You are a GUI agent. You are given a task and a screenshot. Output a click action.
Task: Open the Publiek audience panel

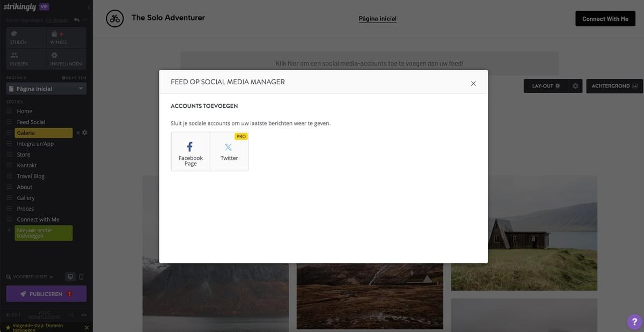coord(25,59)
